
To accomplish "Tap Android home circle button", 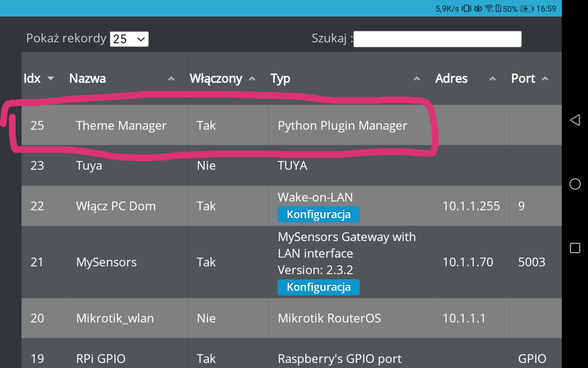I will coord(575,184).
